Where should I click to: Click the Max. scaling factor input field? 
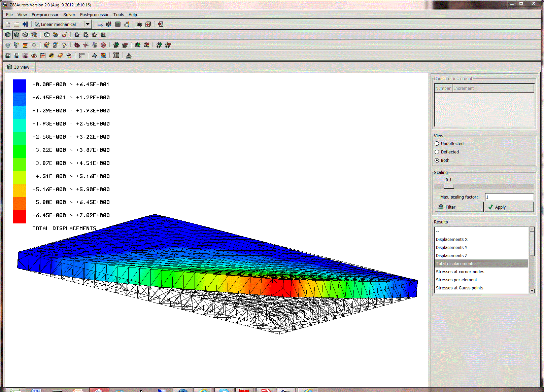pyautogui.click(x=509, y=197)
